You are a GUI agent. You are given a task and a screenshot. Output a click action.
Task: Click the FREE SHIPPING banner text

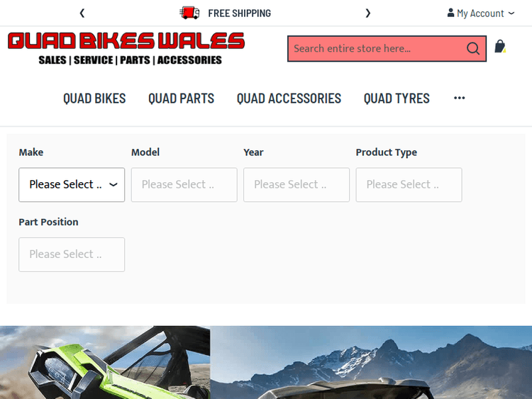click(x=240, y=13)
